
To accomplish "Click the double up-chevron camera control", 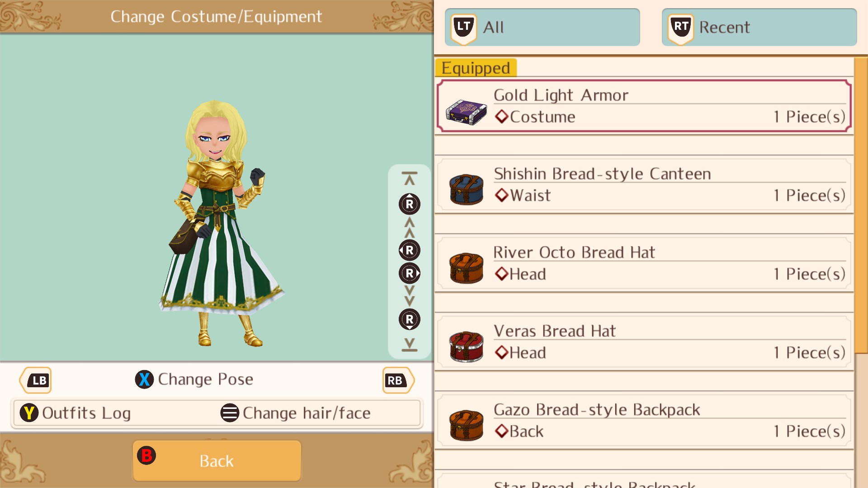I will [410, 227].
